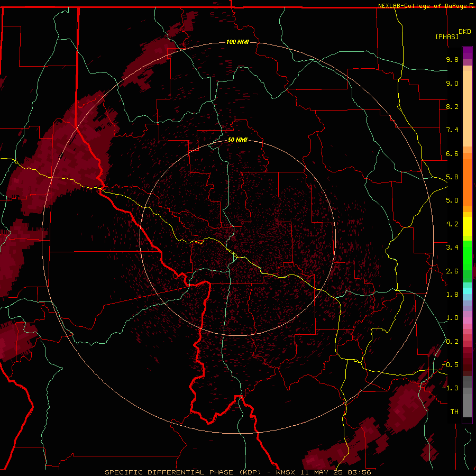Click the 5.8 scale value
Viewport: 476px width, 476px height.
(452, 177)
